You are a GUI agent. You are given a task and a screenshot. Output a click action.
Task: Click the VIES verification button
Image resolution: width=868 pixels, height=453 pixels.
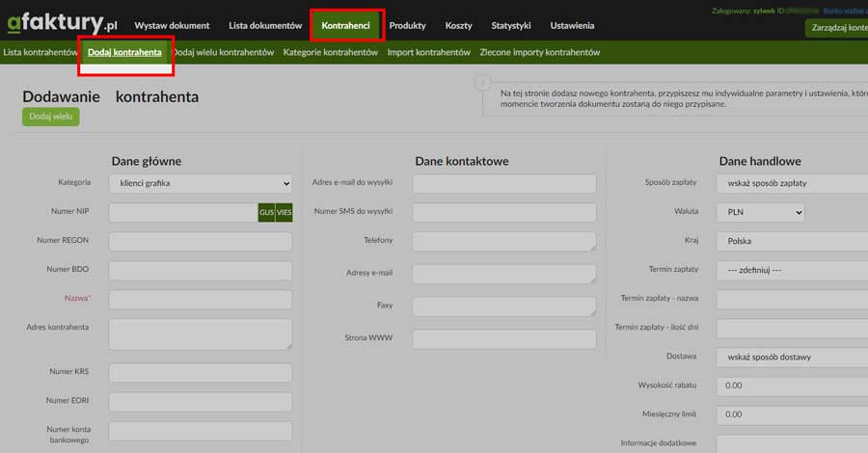[285, 213]
